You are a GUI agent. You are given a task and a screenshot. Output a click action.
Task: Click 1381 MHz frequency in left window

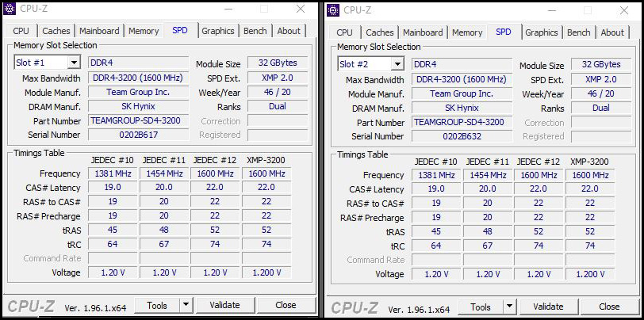pos(113,173)
